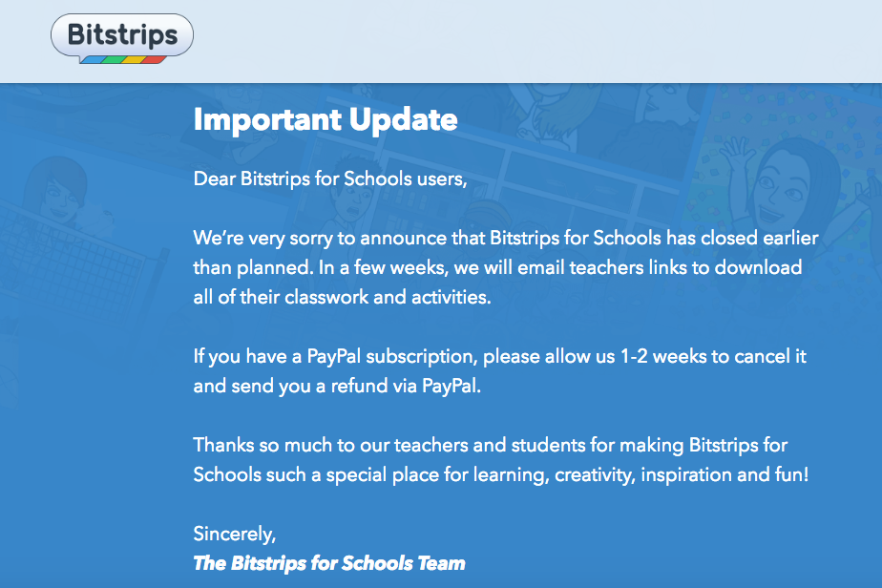The width and height of the screenshot is (882, 588).
Task: Click the PayPal subscription cancellation line
Action: tap(500, 357)
